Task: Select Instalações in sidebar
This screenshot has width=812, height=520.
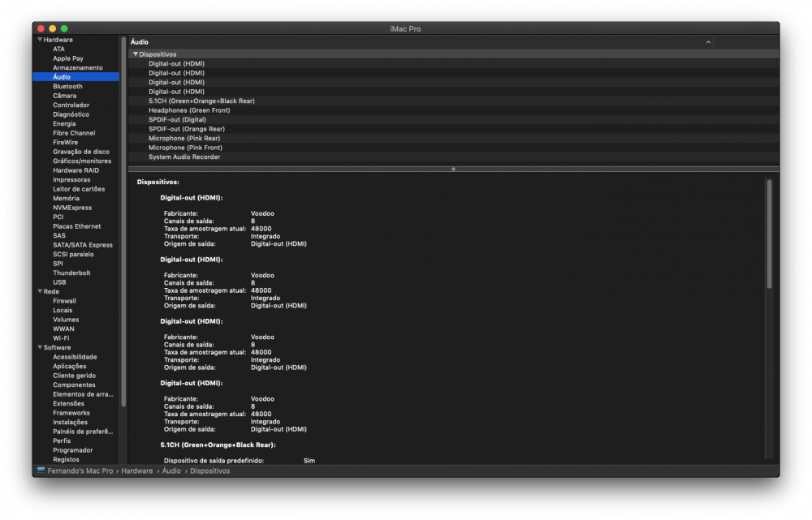Action: (70, 422)
